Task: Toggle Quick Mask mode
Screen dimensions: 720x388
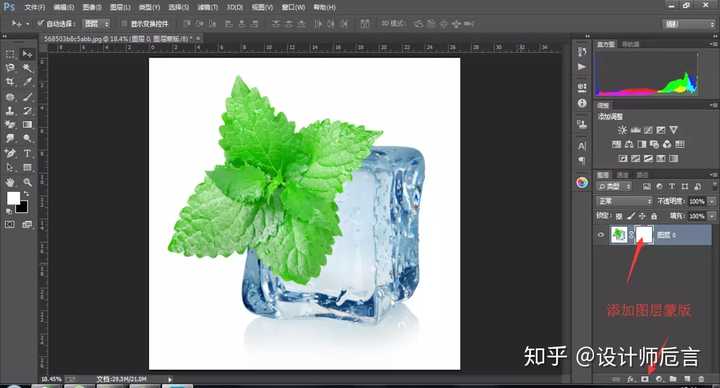Action: 10,224
